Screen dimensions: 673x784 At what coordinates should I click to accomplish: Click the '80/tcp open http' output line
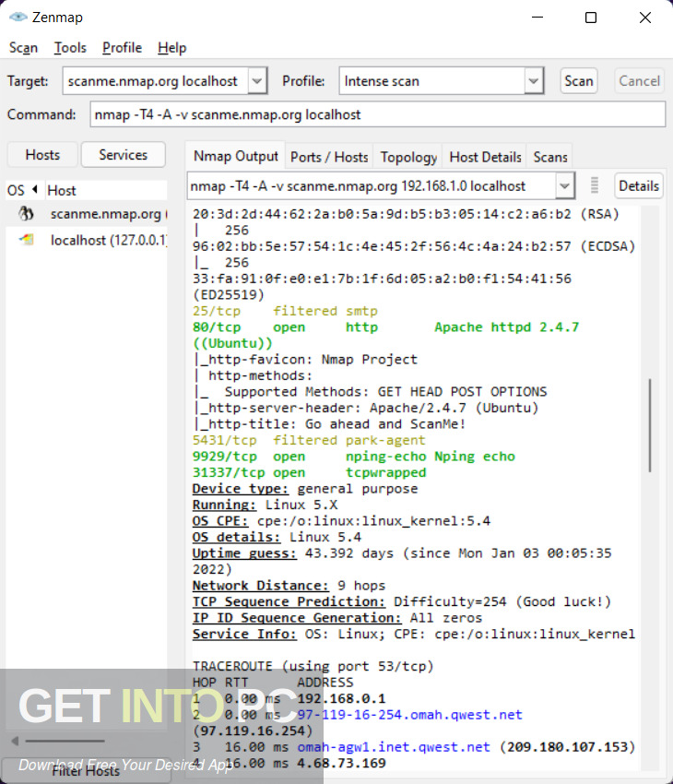click(x=385, y=327)
